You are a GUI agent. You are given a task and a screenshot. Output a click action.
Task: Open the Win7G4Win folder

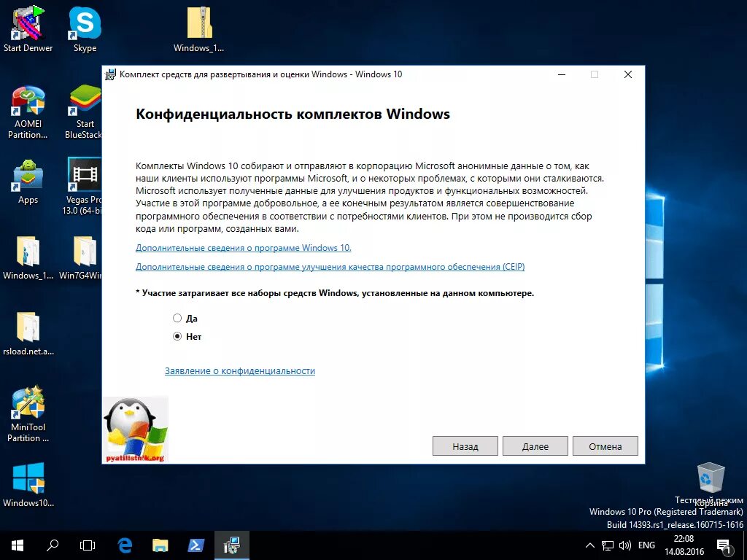click(x=81, y=258)
